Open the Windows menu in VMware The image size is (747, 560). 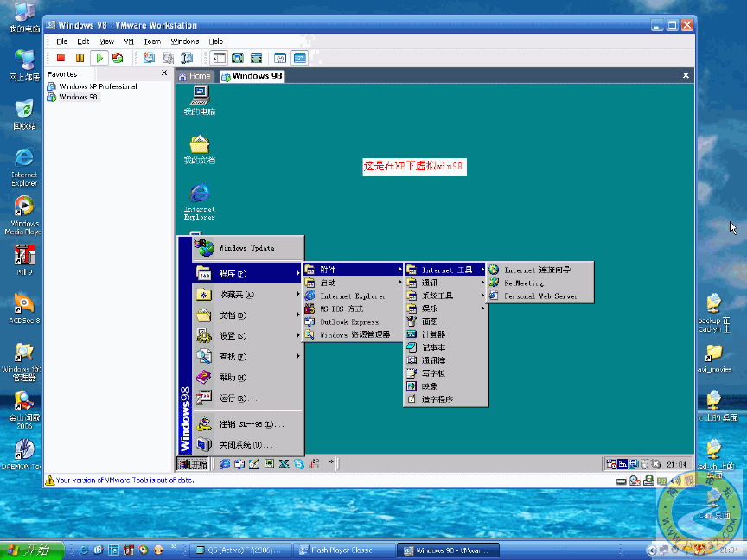click(185, 41)
